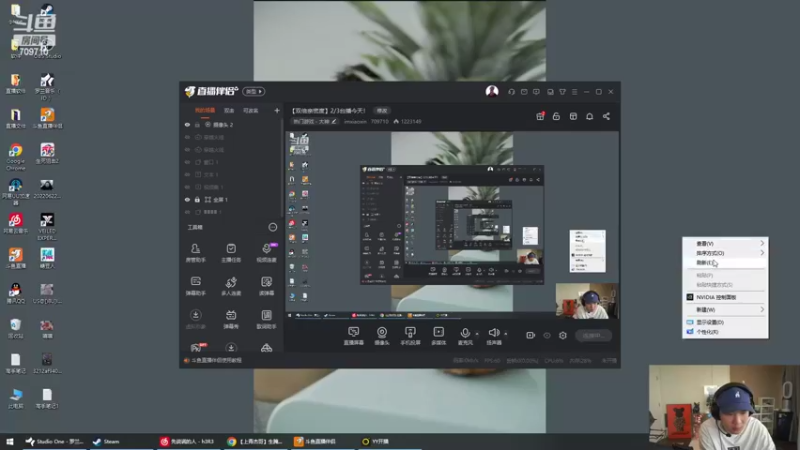
Task: Add a 多媒体 media source
Action: [x=439, y=336]
